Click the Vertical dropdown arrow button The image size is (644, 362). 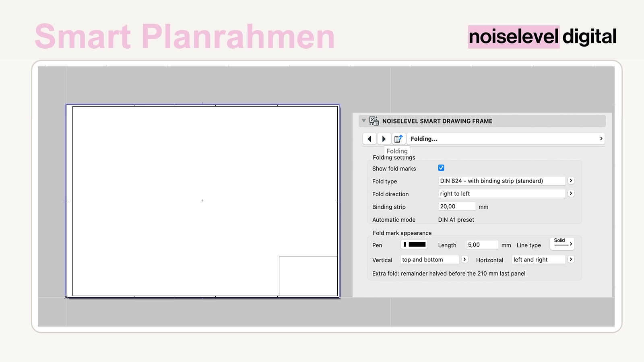coord(464,259)
